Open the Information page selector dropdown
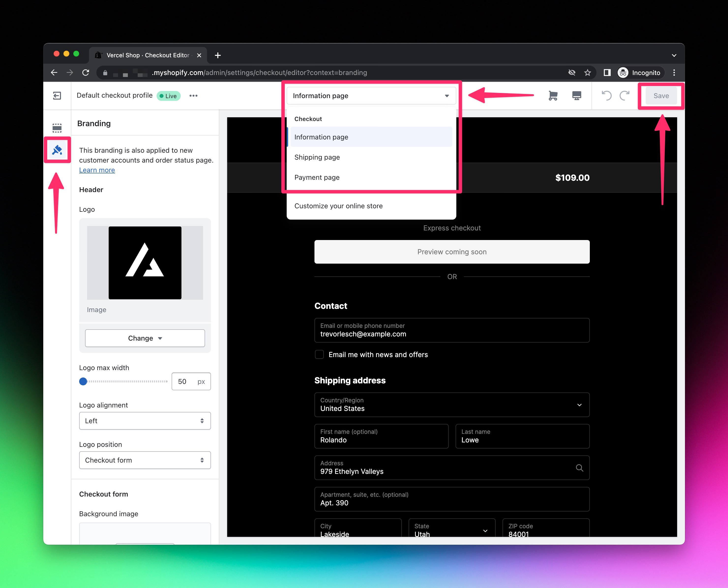Viewport: 728px width, 588px height. pos(371,96)
